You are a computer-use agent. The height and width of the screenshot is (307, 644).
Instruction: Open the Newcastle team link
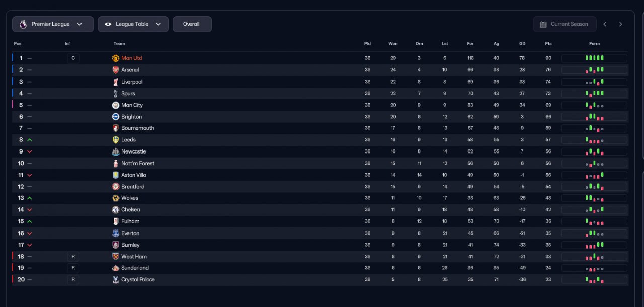133,151
